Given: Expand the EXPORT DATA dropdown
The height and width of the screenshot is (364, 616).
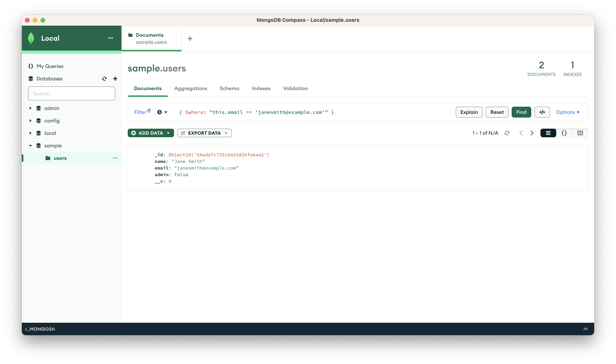Looking at the screenshot, I should [x=226, y=133].
